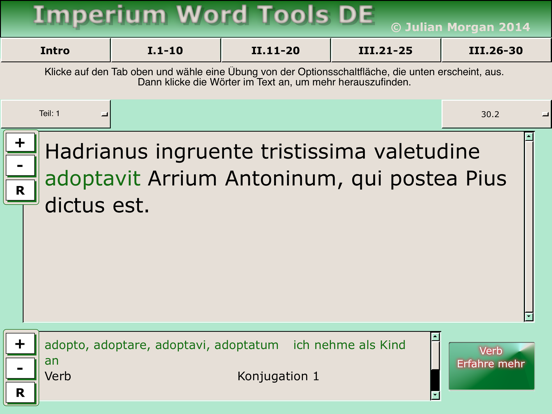
Task: Increase Latin text size with plus button
Action: 20,143
